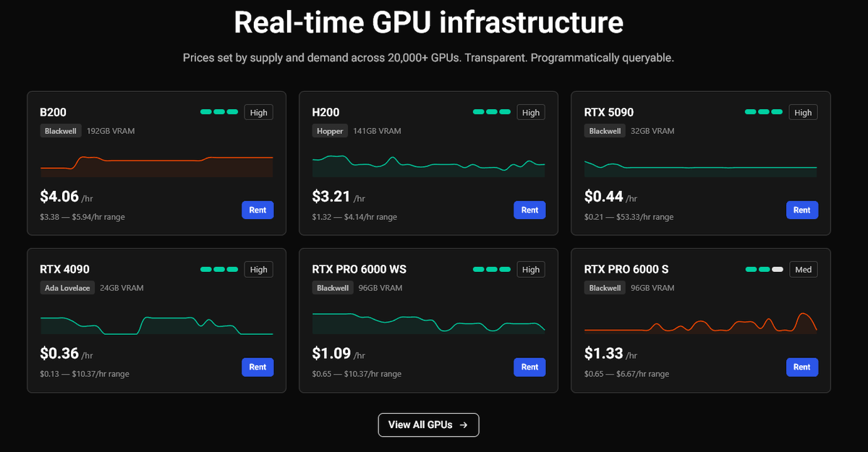Image resolution: width=868 pixels, height=452 pixels.
Task: Click the RTX PRO 6000 S title
Action: pos(626,269)
